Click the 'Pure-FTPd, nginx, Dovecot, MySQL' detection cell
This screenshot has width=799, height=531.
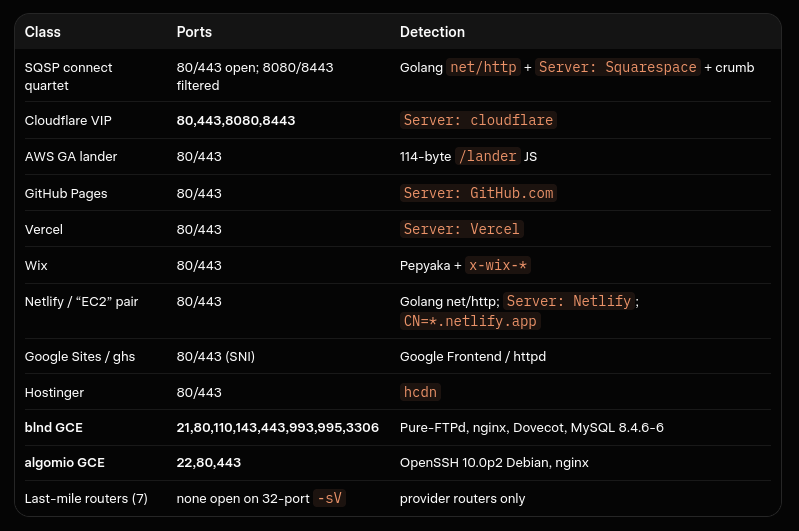531,428
